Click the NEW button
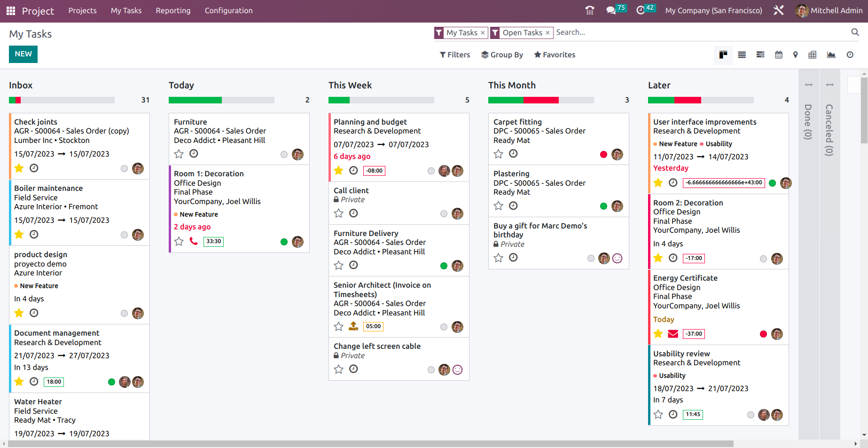This screenshot has height=448, width=868. click(x=23, y=54)
